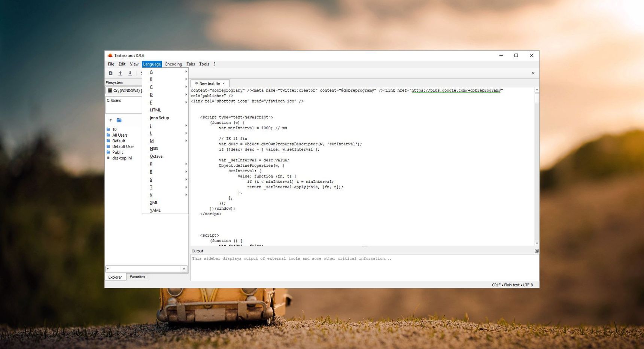The width and height of the screenshot is (644, 349).
Task: Switch to the New text file tab
Action: pos(210,84)
